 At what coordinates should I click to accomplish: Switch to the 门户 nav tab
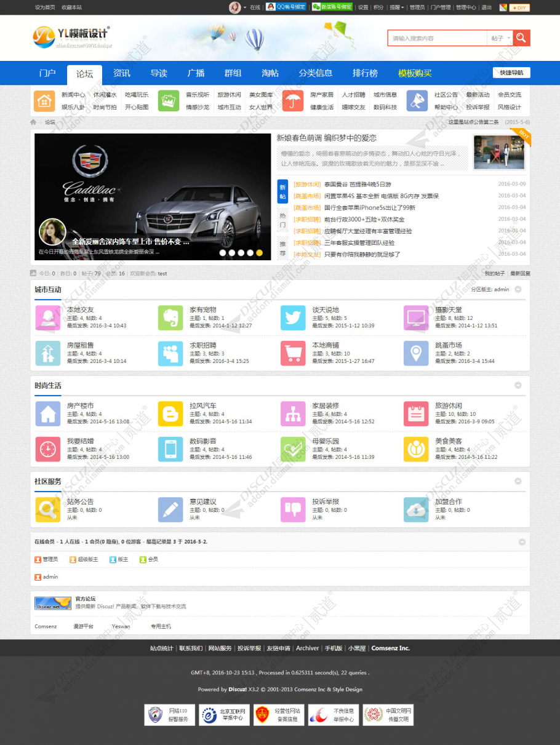tap(47, 73)
